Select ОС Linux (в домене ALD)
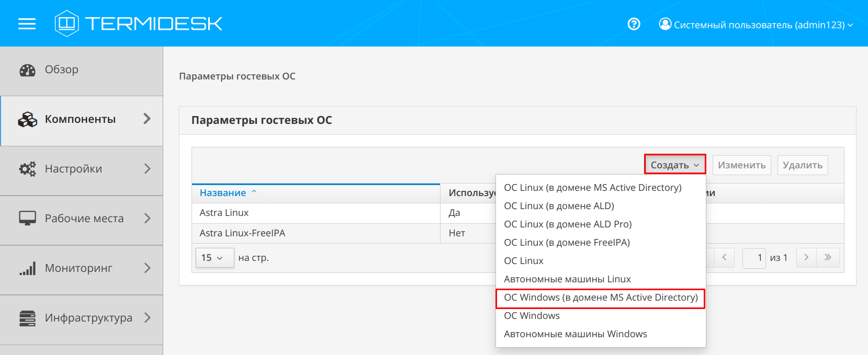The height and width of the screenshot is (355, 868). point(601,206)
